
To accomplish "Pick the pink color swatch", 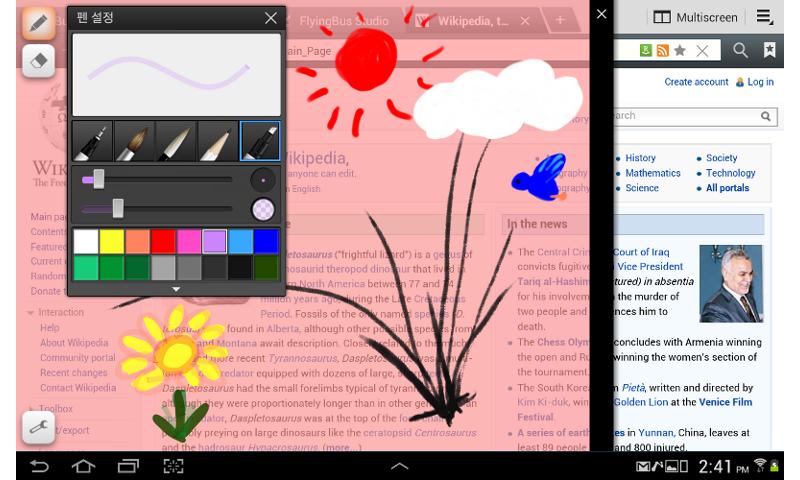I will [189, 241].
